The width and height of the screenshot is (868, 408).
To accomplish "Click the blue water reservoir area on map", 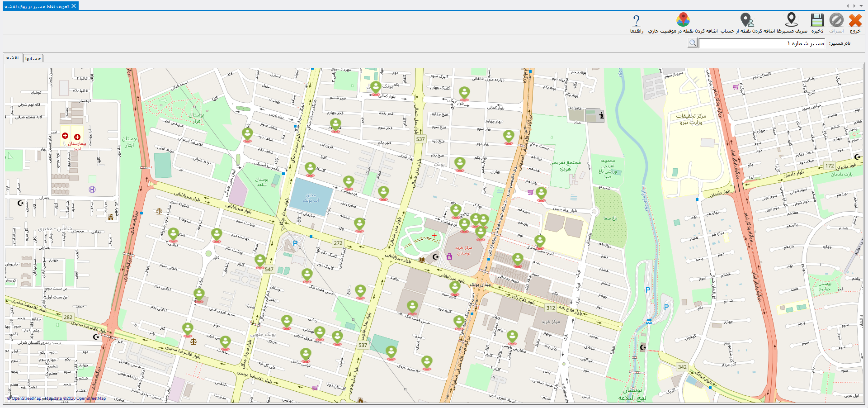I will point(310,197).
